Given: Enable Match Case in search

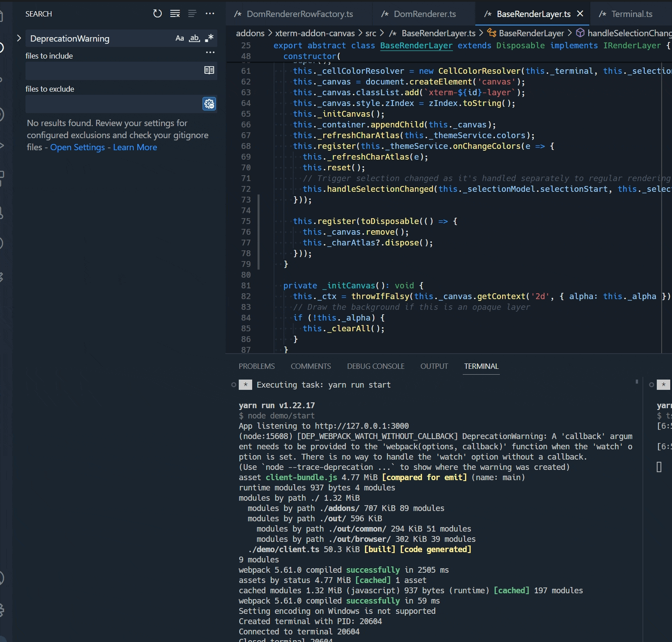Looking at the screenshot, I should (180, 38).
